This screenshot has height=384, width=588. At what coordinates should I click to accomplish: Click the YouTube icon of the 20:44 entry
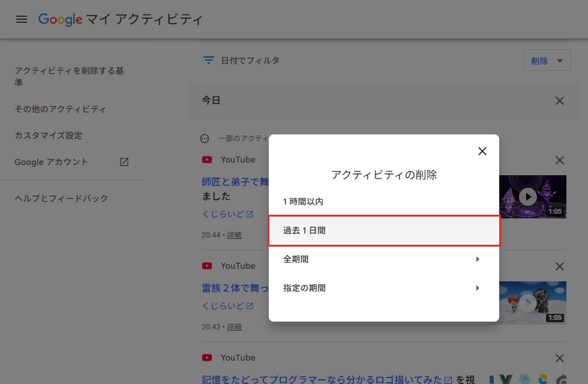206,160
